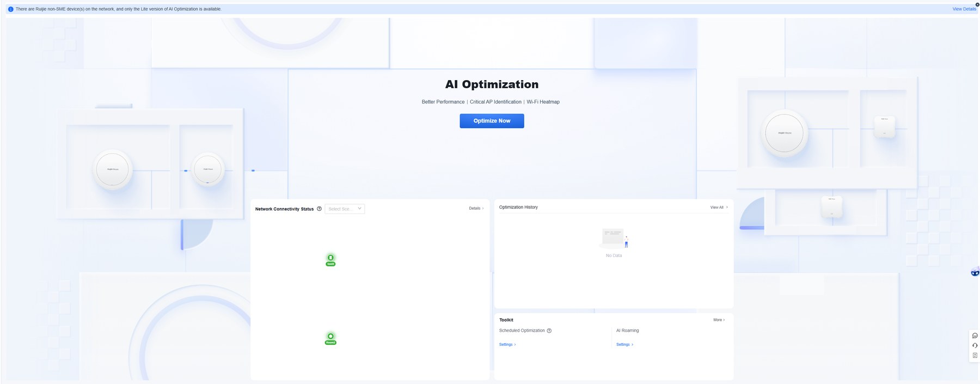Open the Network Connectivity Status help icon

click(319, 209)
